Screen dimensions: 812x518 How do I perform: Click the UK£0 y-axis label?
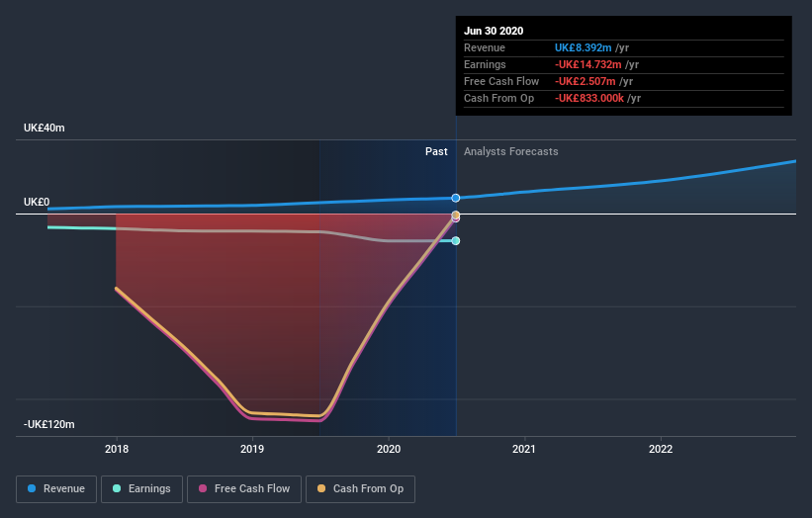[37, 202]
